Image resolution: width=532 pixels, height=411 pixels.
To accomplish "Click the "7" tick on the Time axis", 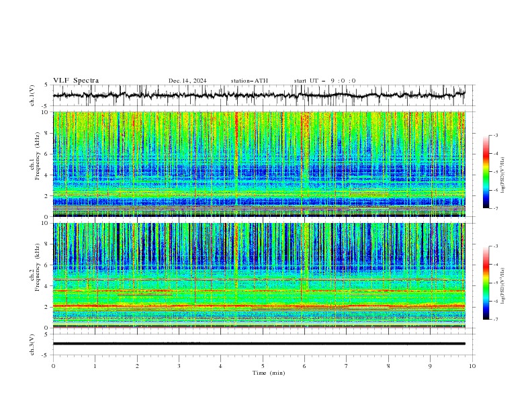I will click(x=347, y=366).
